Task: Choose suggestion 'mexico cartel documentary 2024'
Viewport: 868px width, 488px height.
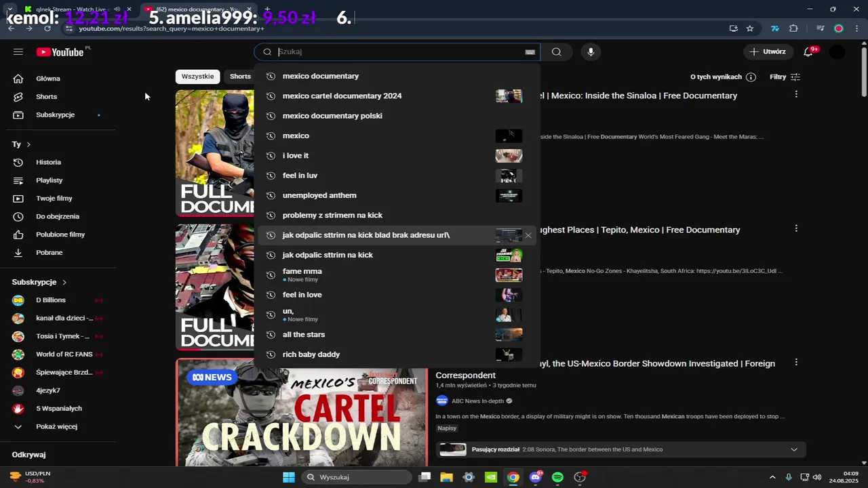Action: [x=397, y=96]
